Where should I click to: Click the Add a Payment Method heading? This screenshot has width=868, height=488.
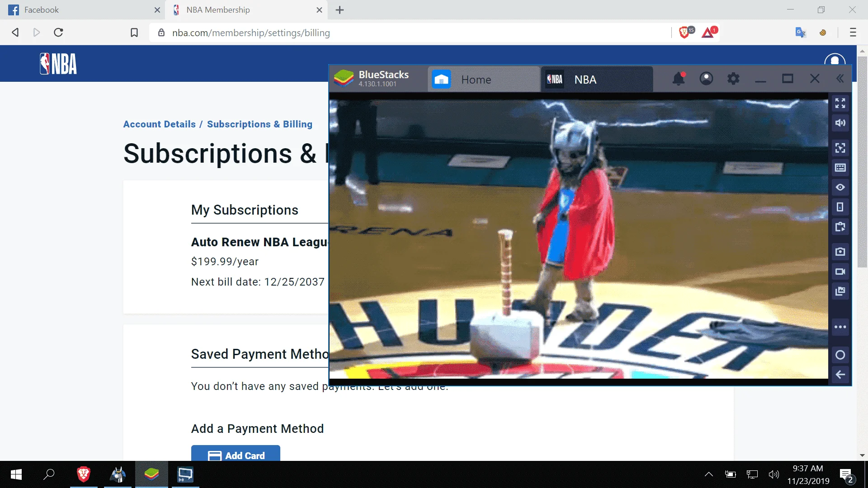point(257,429)
